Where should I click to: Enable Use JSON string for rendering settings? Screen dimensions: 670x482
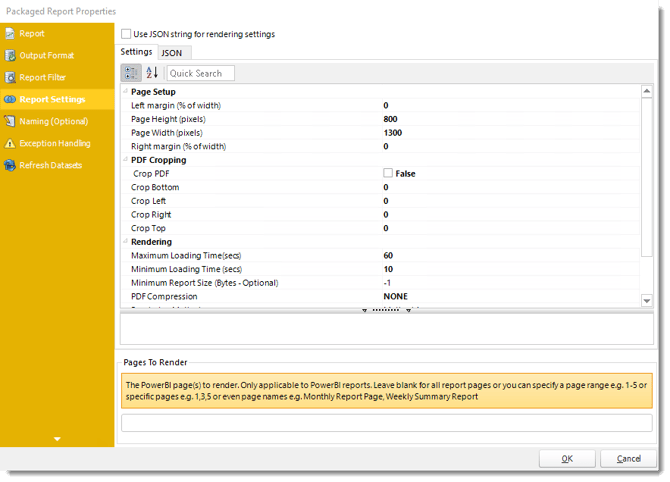[x=126, y=34]
